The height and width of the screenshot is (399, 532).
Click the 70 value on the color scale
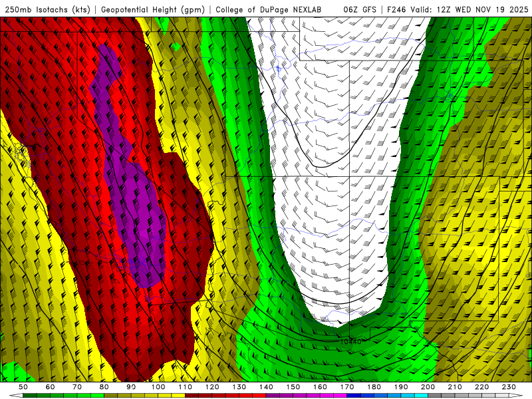[x=77, y=387]
